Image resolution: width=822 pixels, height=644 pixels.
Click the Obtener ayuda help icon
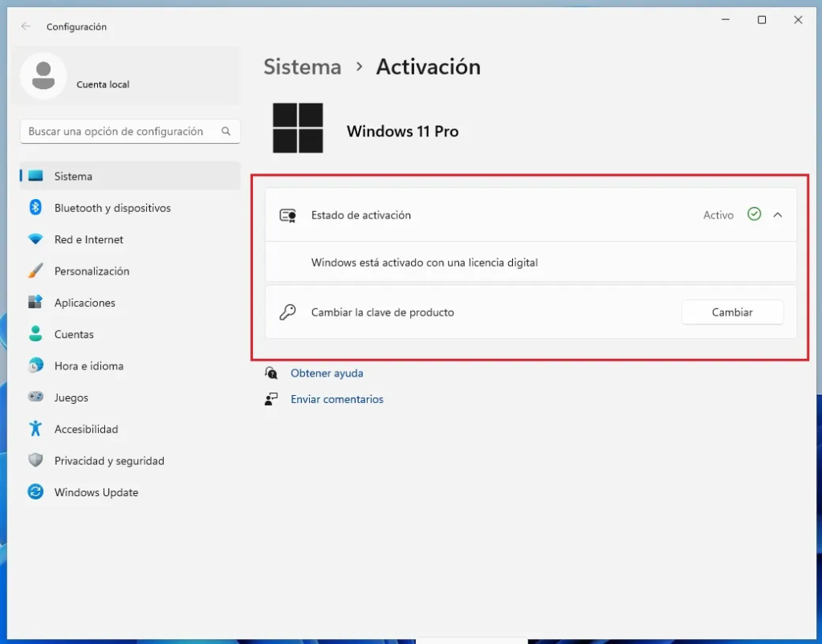coord(271,373)
